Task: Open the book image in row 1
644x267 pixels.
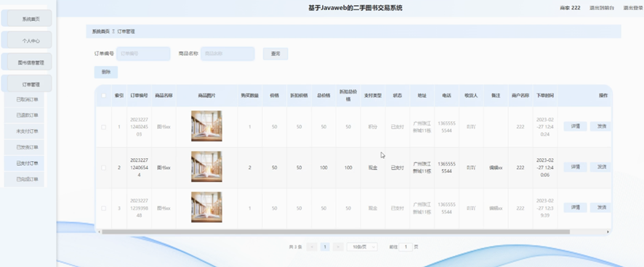Action: point(206,126)
